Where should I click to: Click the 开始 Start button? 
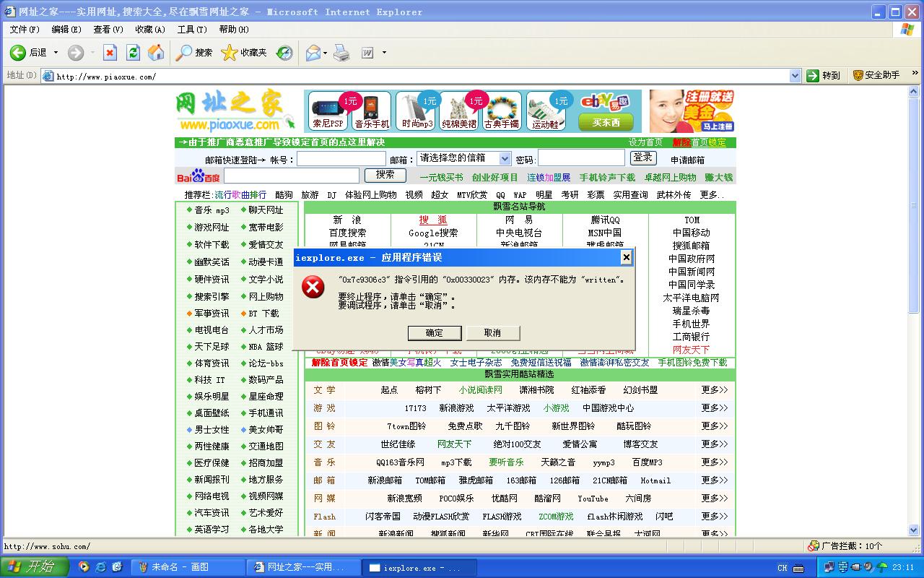pyautogui.click(x=33, y=567)
